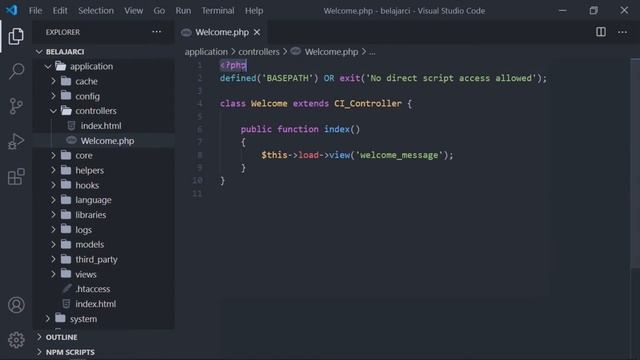The image size is (640, 360).
Task: Open the Search view icon
Action: [16, 71]
